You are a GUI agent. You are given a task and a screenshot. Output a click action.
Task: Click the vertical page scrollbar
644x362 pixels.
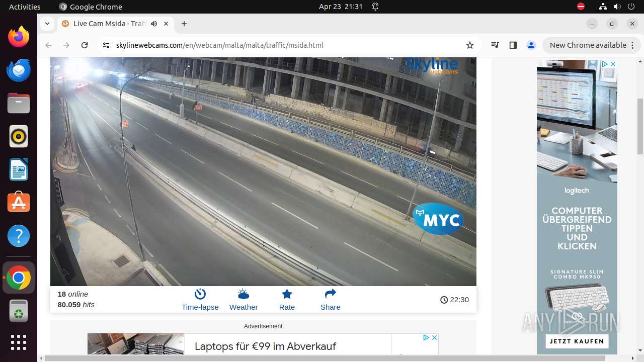[640, 127]
